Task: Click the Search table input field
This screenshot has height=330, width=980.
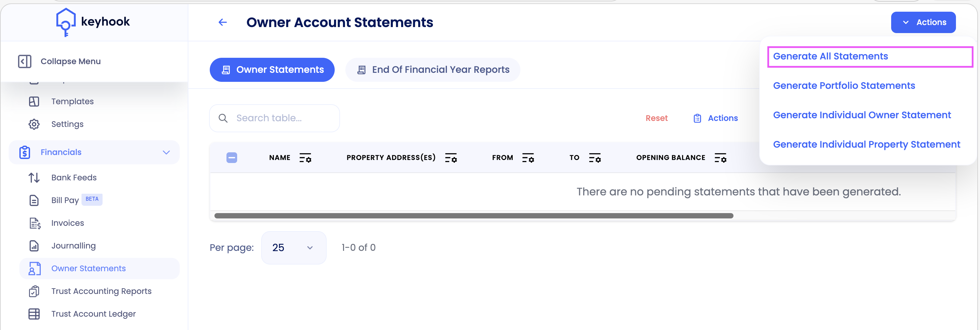Action: point(274,118)
